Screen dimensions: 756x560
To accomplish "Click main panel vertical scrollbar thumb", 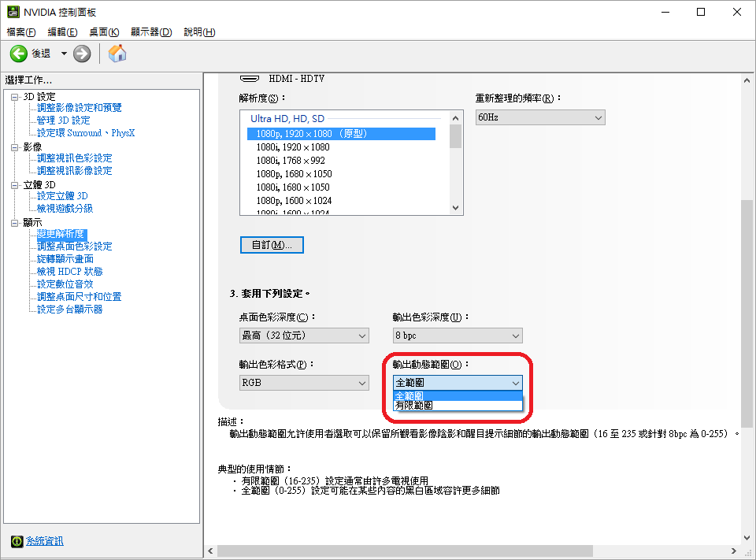I will click(x=747, y=313).
